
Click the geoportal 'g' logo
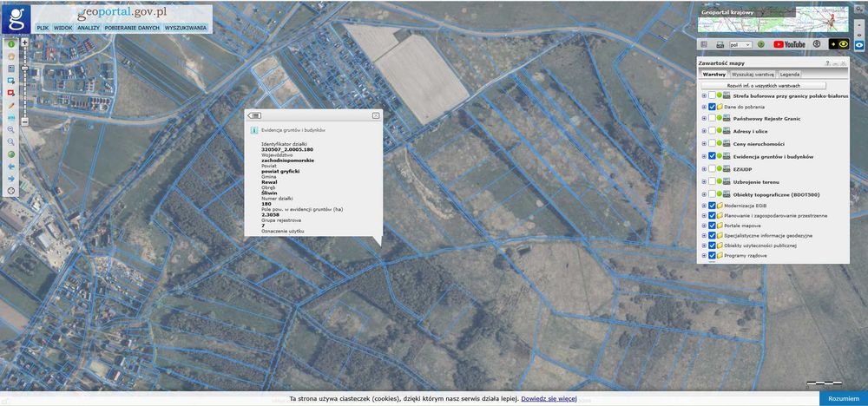pyautogui.click(x=16, y=19)
